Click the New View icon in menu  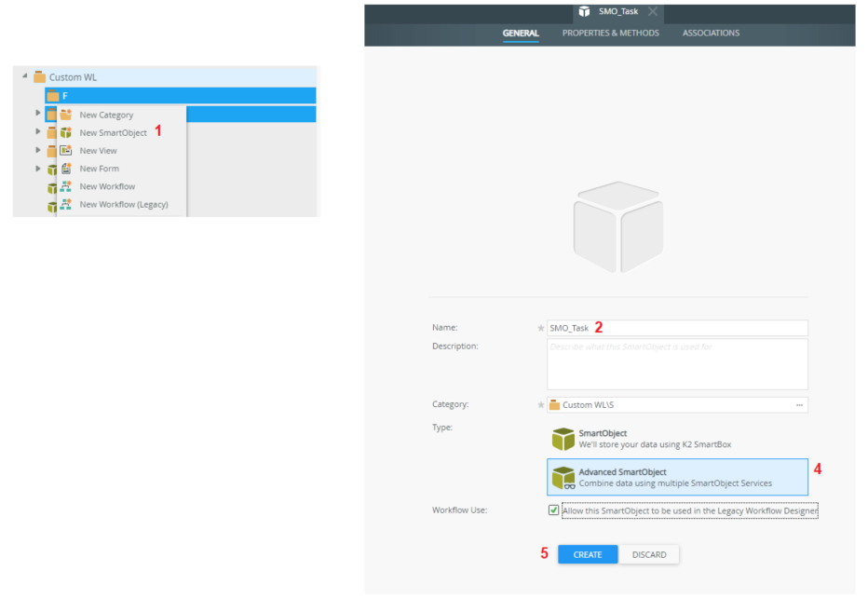coord(65,151)
